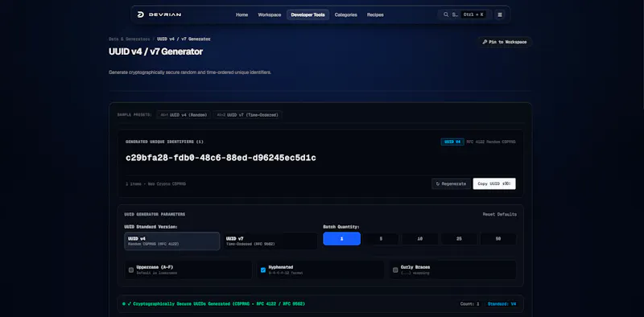Click the UUID V4 badge
Viewport: 644px width, 317px height.
(452, 142)
